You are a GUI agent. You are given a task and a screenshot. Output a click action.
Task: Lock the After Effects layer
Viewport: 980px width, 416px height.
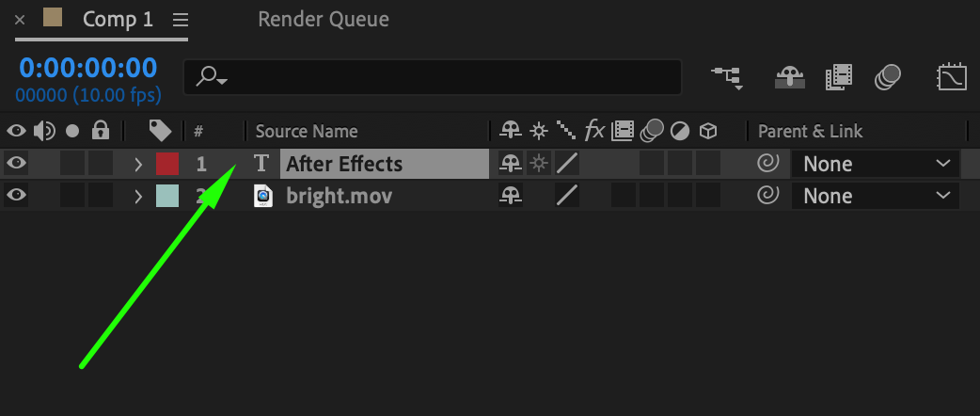[x=100, y=164]
